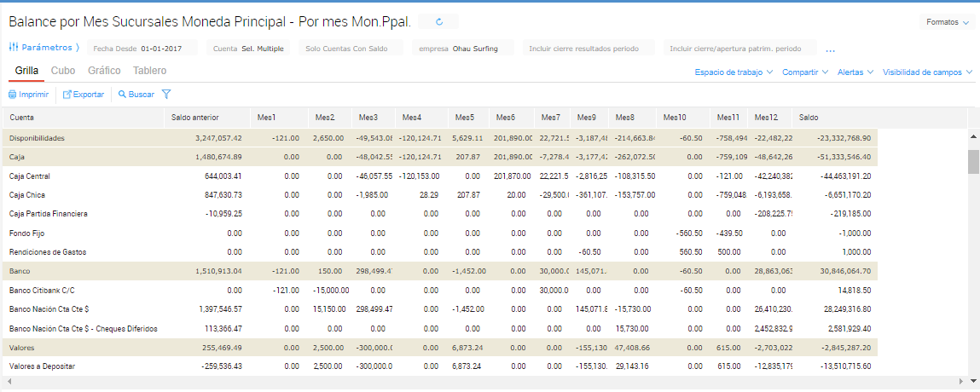Expand the Espacio de trabajo menu
Image resolution: width=980 pixels, height=392 pixels.
coord(734,72)
